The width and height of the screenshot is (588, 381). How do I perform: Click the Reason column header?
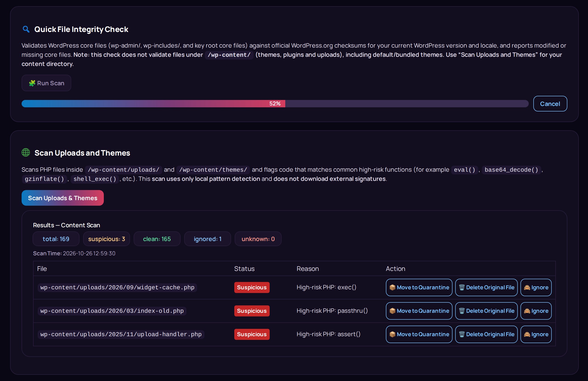(308, 269)
